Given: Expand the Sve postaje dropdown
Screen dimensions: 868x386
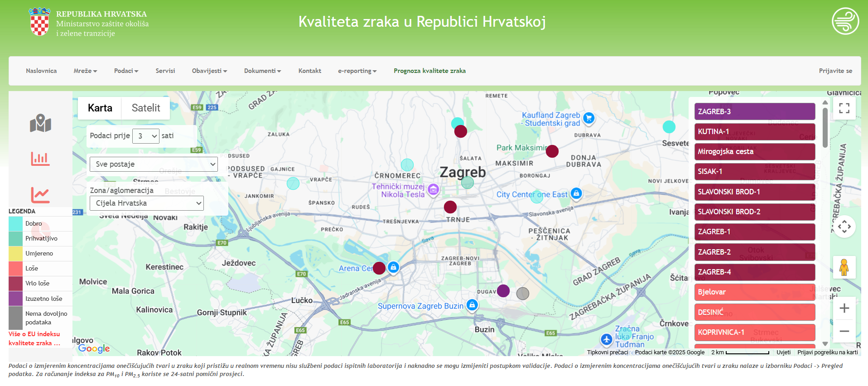Looking at the screenshot, I should coord(154,164).
